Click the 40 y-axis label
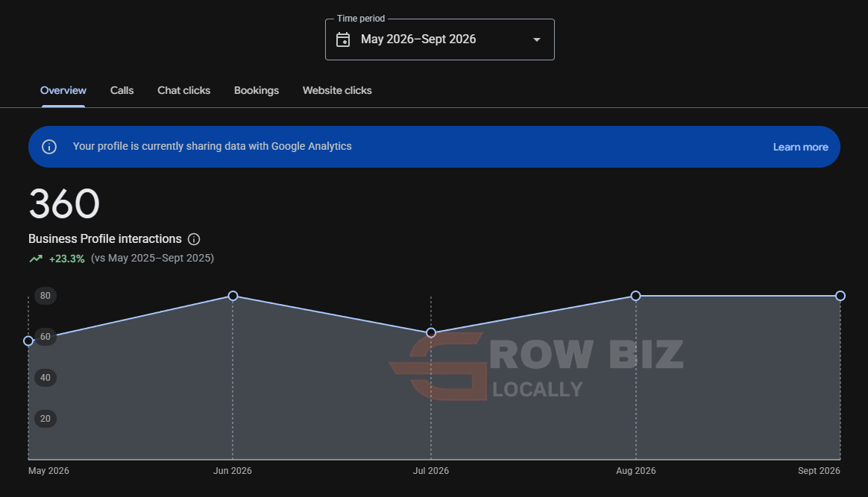This screenshot has height=497, width=868. [x=45, y=378]
